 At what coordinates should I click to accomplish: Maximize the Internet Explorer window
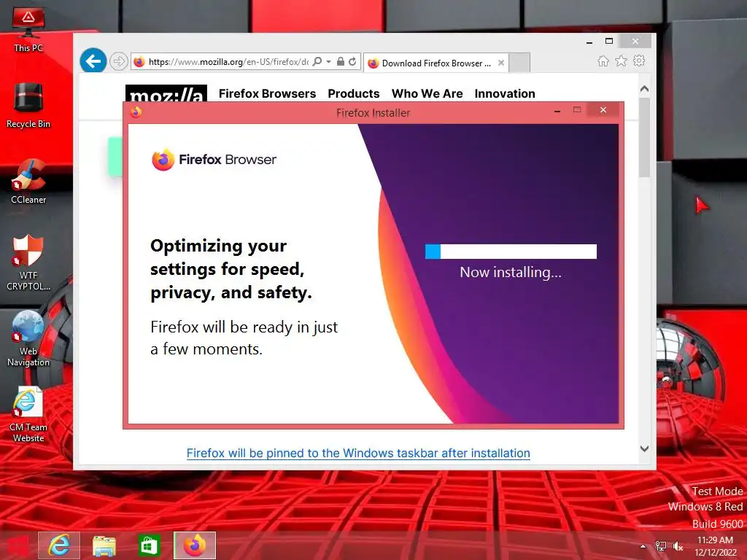point(609,41)
